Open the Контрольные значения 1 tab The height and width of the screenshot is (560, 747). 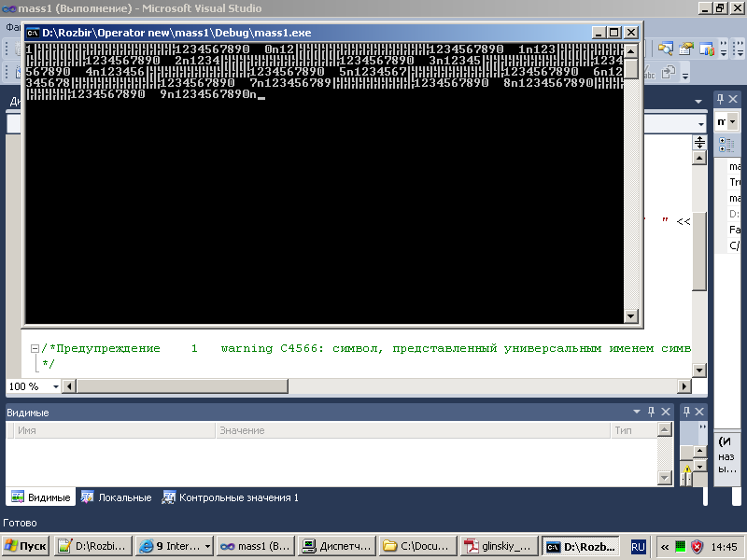(x=230, y=497)
